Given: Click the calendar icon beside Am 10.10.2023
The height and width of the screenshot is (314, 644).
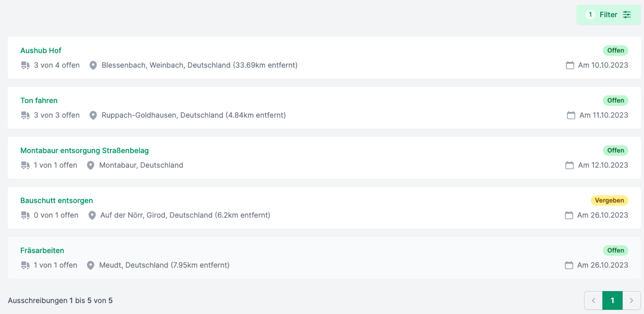Looking at the screenshot, I should [570, 65].
